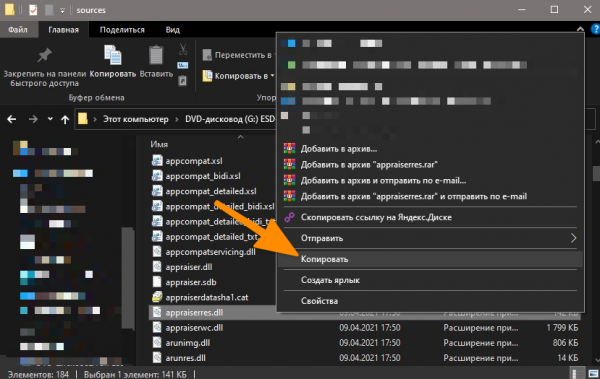Go forward with the right arrow
600x379 pixels.
point(33,119)
